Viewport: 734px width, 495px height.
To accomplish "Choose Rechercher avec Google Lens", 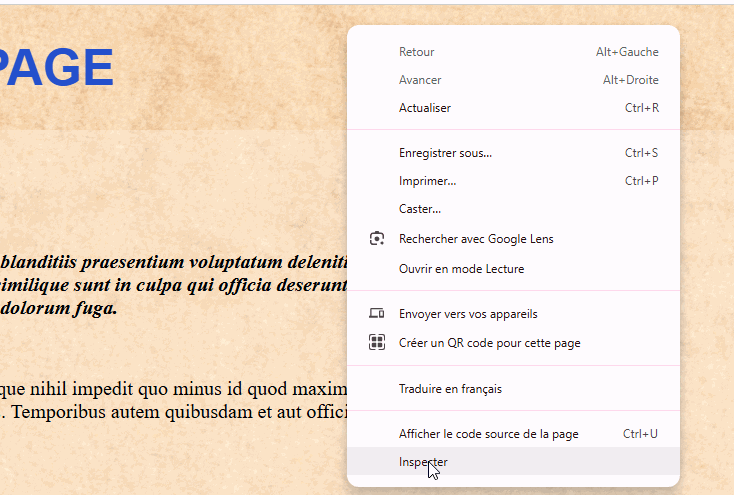I will point(476,239).
